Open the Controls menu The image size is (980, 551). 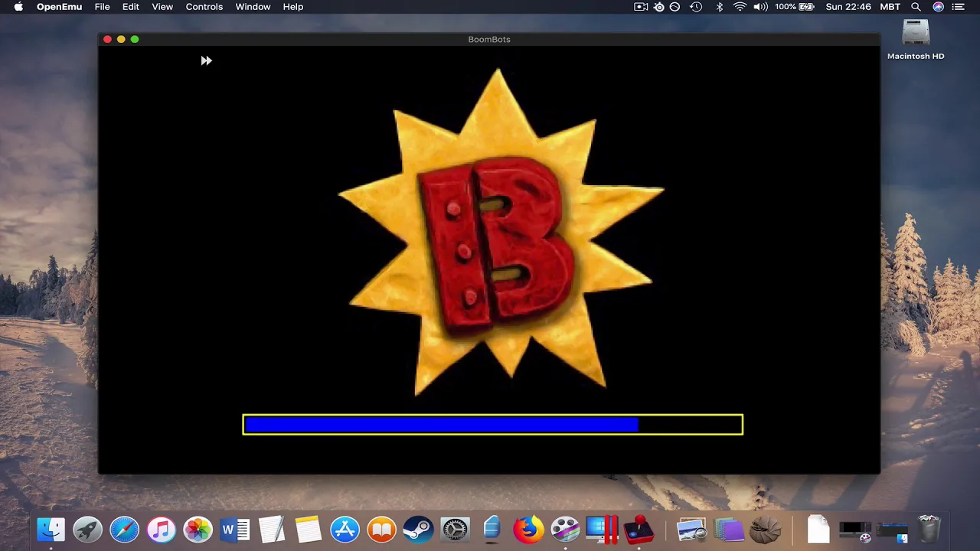pos(204,7)
